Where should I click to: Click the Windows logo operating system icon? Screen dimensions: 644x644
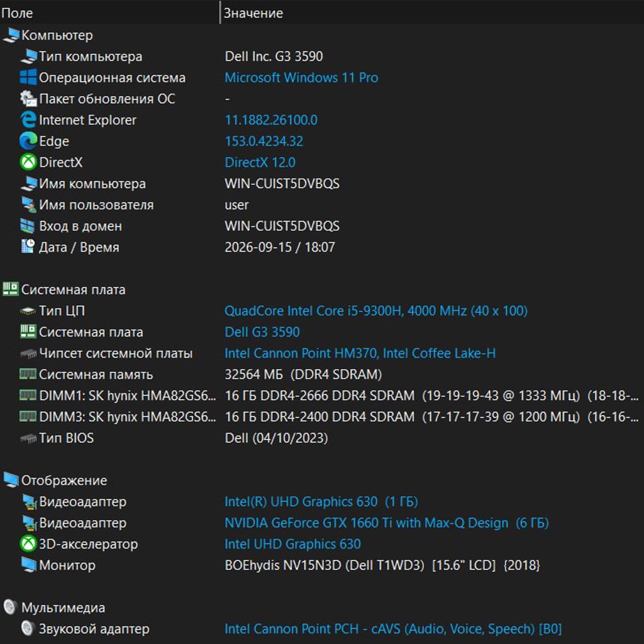[28, 77]
